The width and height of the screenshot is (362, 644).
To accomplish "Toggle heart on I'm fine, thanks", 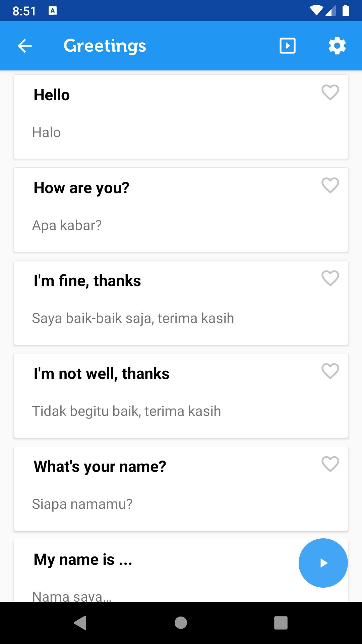I will point(330,278).
